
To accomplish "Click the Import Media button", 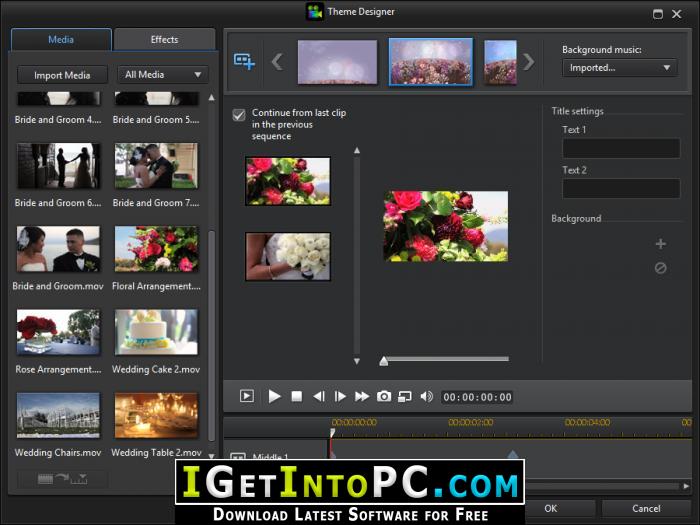I will tap(62, 75).
